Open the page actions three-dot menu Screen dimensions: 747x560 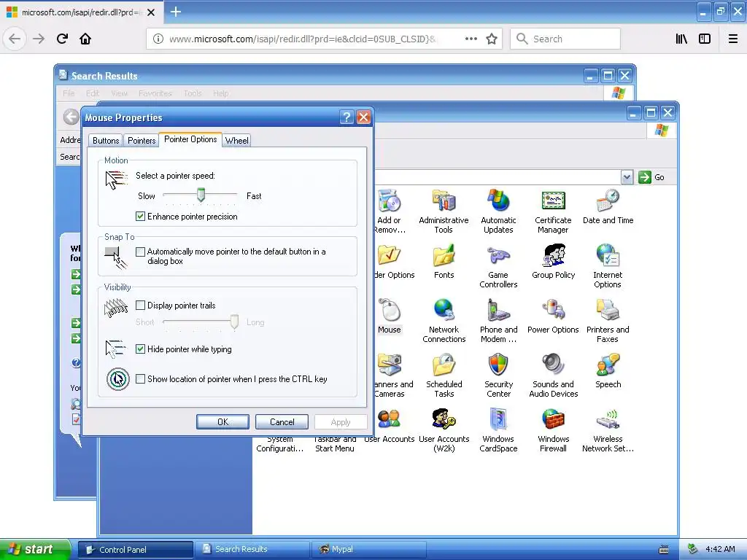click(x=471, y=39)
